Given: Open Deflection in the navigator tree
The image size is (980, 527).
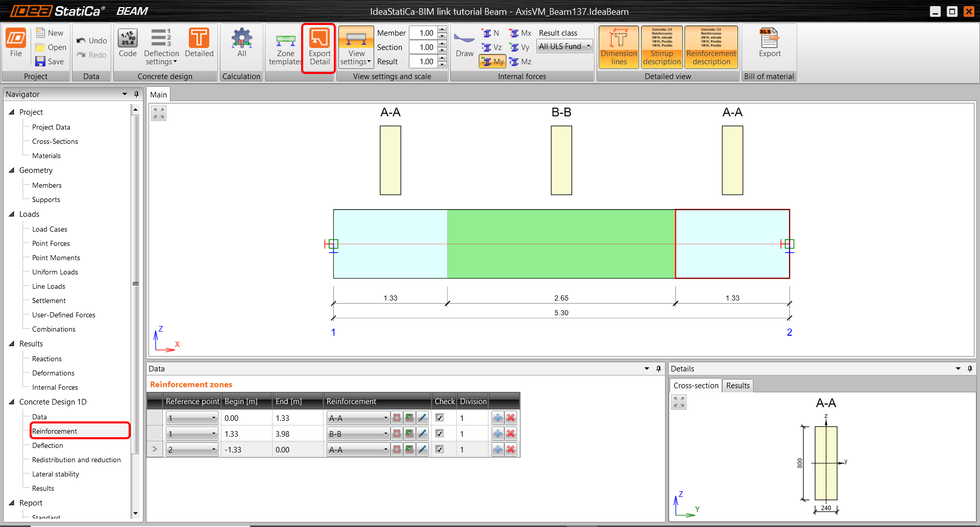Looking at the screenshot, I should pos(47,445).
